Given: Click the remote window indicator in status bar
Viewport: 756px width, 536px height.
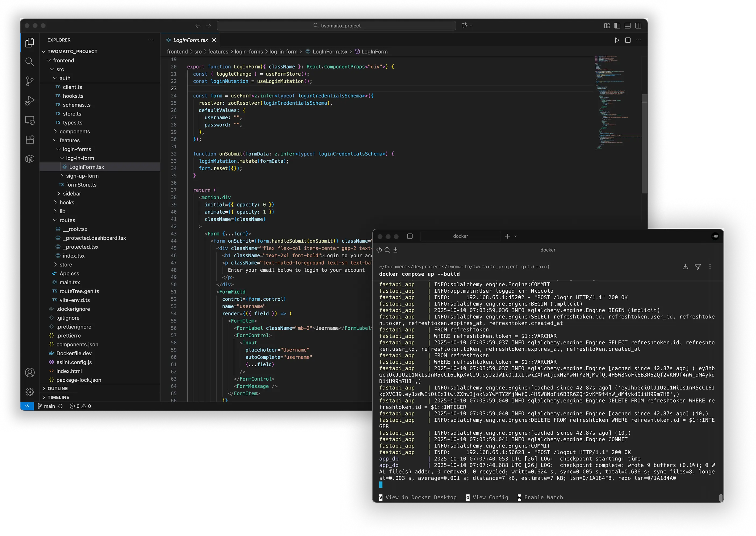Looking at the screenshot, I should pos(27,406).
